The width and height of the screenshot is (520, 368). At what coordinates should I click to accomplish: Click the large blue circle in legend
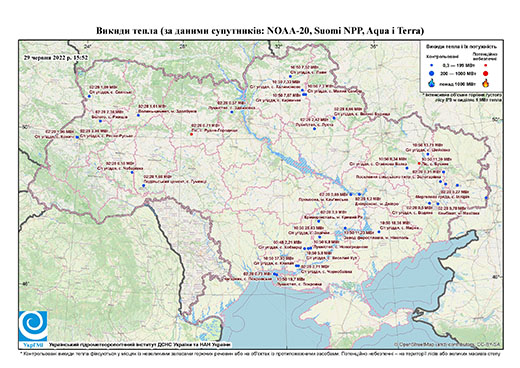click(432, 73)
